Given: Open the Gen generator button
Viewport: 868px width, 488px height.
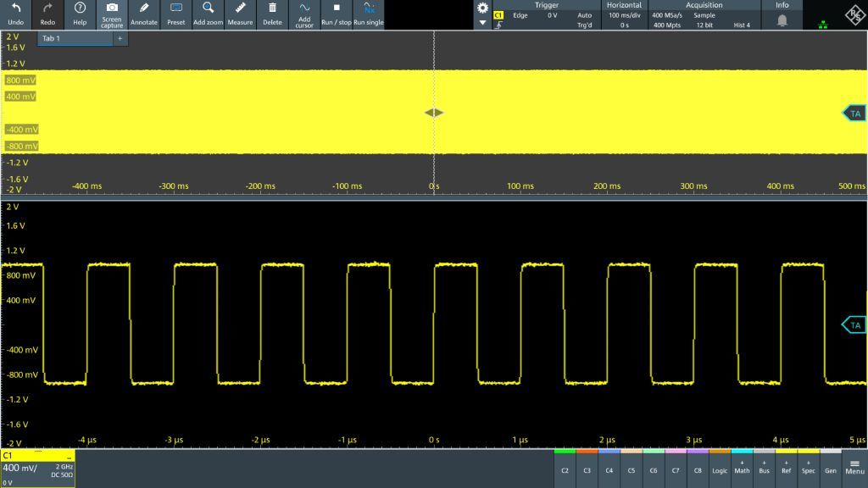Looking at the screenshot, I should coord(831,468).
